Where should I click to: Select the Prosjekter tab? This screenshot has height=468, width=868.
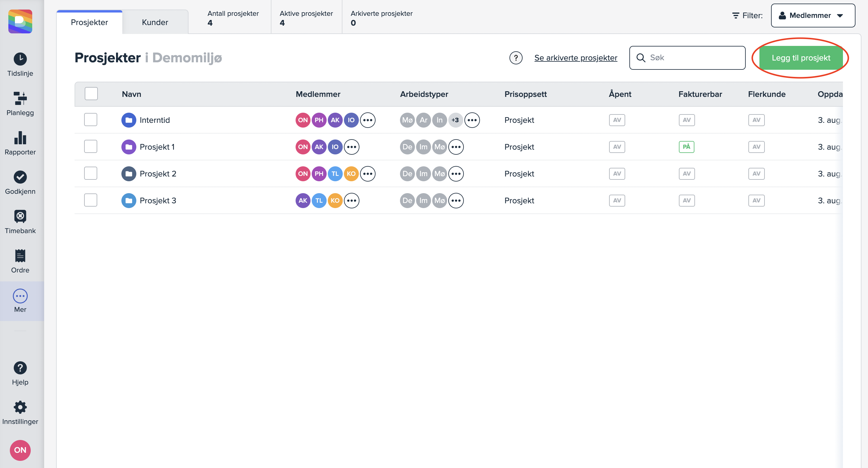89,22
